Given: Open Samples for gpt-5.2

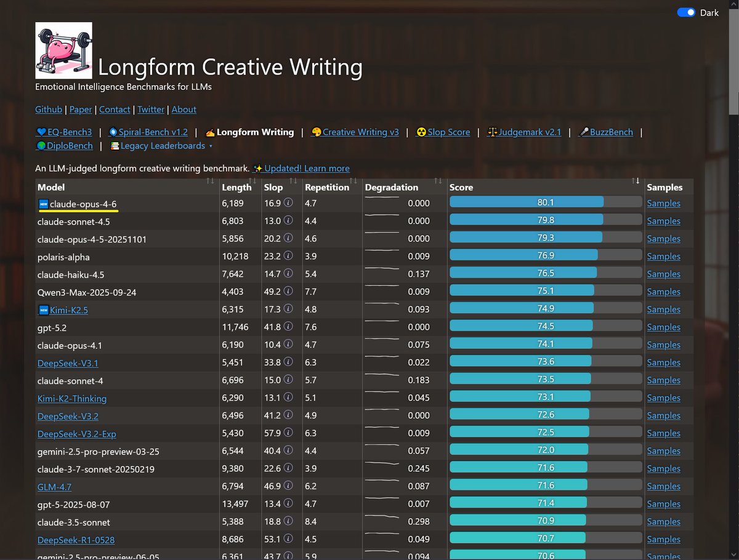Looking at the screenshot, I should point(663,327).
